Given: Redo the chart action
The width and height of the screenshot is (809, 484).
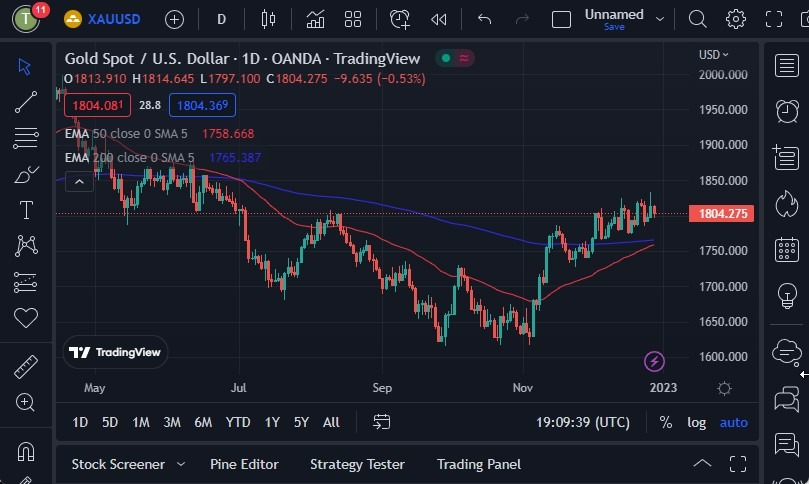Looking at the screenshot, I should pyautogui.click(x=522, y=20).
